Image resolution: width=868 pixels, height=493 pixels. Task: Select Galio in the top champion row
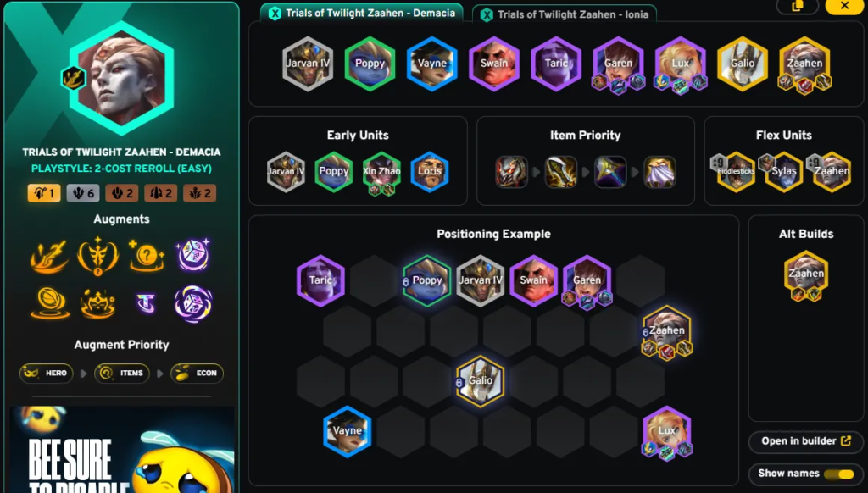pyautogui.click(x=742, y=64)
